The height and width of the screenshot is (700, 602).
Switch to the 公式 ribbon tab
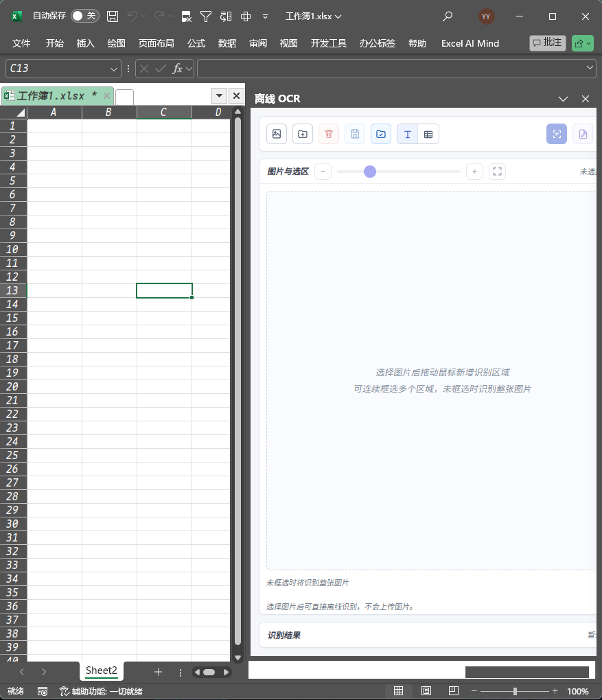coord(196,43)
